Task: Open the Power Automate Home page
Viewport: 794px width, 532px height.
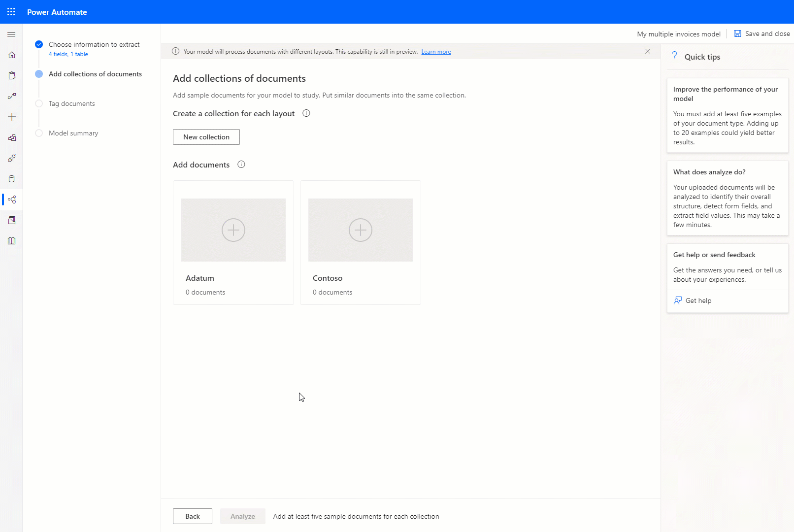Action: coord(12,55)
